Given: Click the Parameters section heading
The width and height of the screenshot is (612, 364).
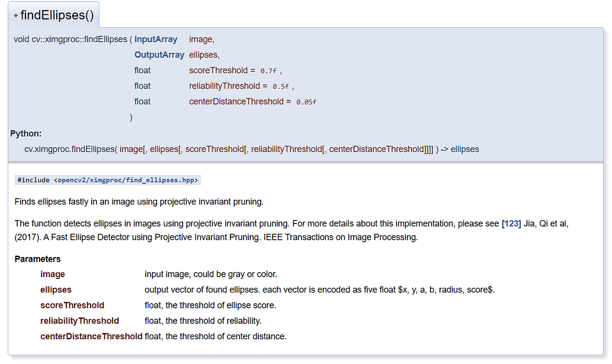Looking at the screenshot, I should [37, 259].
